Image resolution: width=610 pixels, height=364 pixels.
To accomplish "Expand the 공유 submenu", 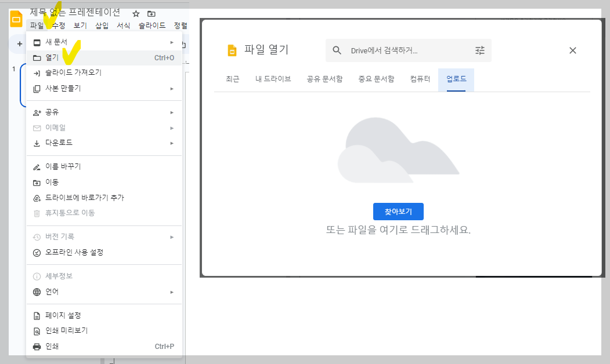I will coord(172,112).
